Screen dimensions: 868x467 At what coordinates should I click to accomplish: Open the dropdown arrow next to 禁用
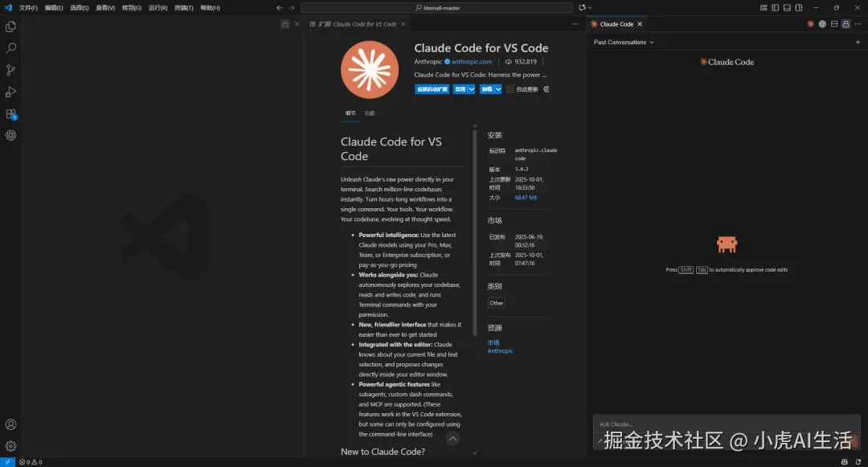pyautogui.click(x=472, y=89)
